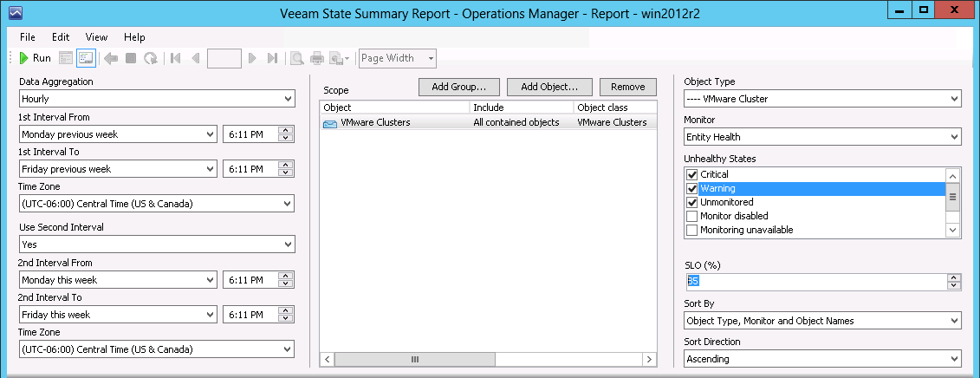This screenshot has width=980, height=378.
Task: Open the Edit menu
Action: (61, 37)
